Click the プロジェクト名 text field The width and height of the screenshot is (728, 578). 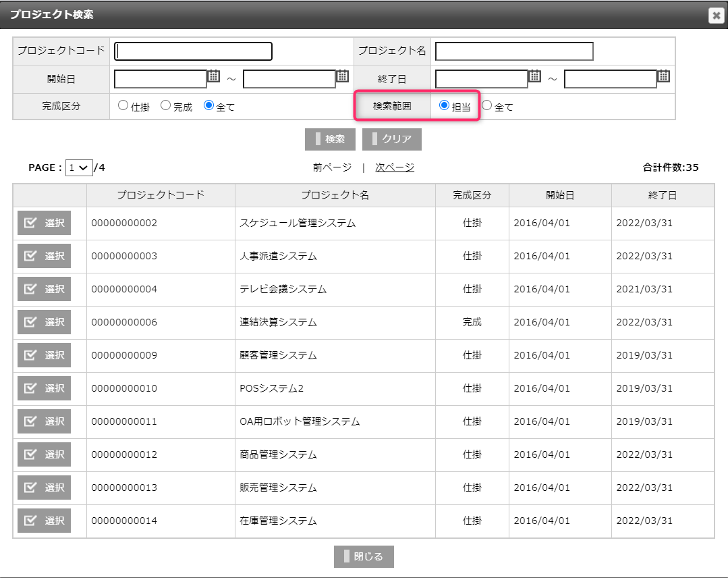514,51
